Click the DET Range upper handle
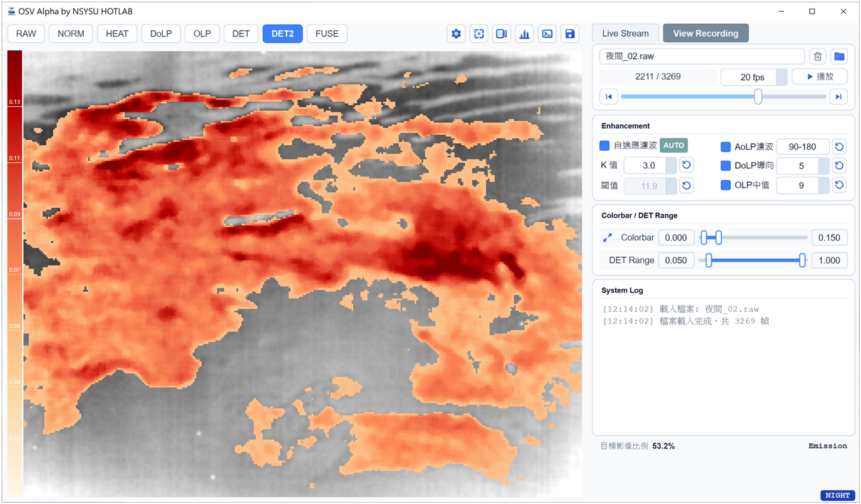 pos(803,261)
